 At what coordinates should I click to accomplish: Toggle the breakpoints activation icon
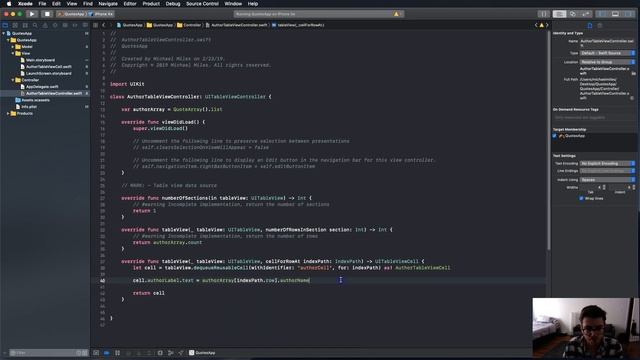point(107,353)
